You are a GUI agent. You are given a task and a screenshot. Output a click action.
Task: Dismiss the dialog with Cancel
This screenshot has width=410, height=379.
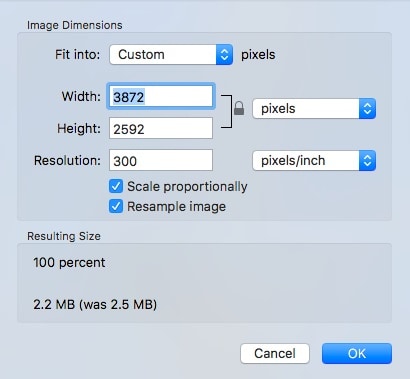click(x=275, y=353)
